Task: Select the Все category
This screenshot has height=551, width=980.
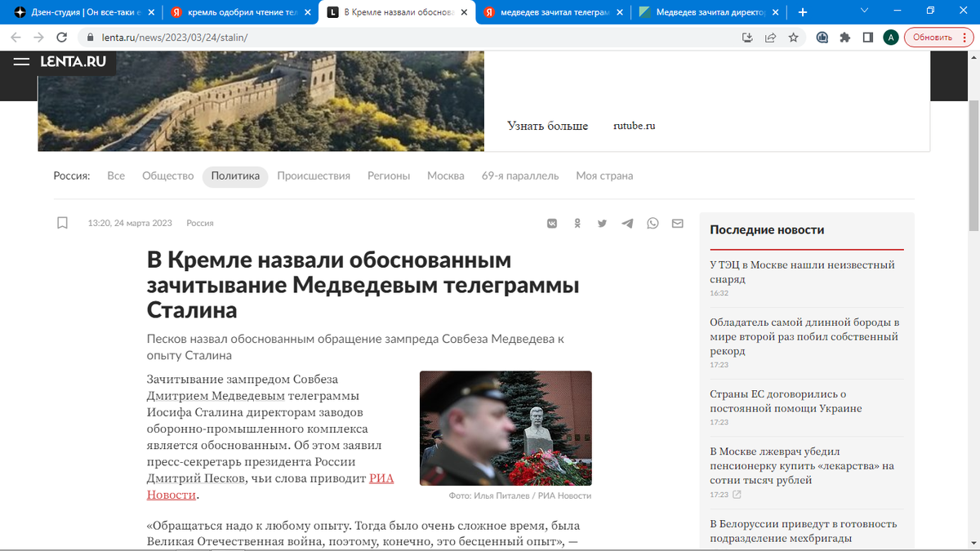Action: [116, 176]
